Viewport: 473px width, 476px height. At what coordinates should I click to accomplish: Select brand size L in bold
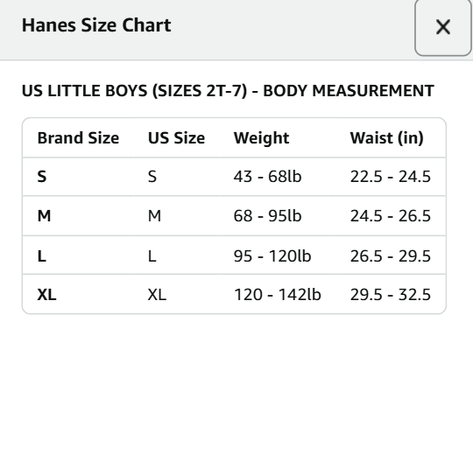(x=42, y=255)
